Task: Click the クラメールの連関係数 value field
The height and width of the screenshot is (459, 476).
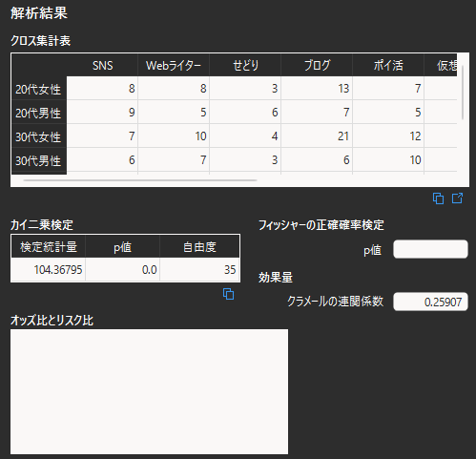Action: [430, 302]
